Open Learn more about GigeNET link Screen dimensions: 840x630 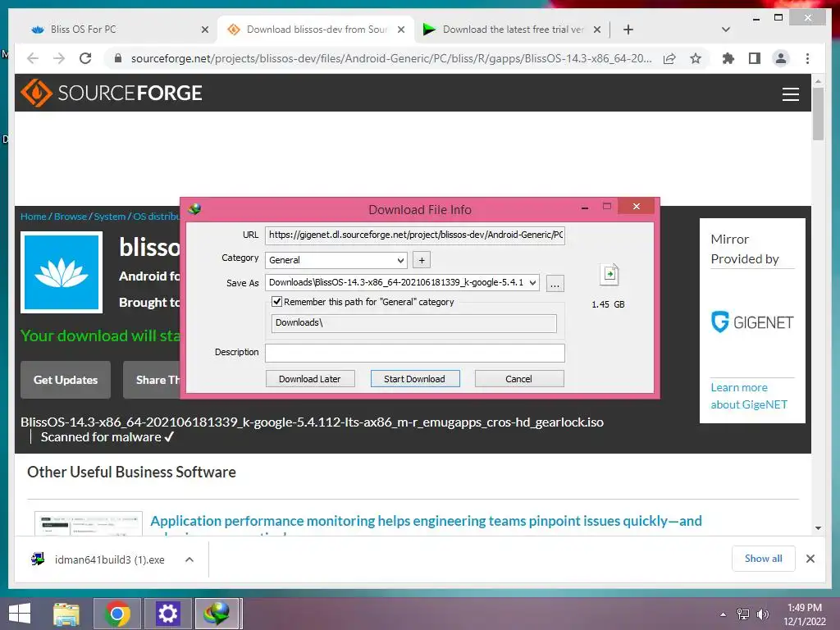749,396
